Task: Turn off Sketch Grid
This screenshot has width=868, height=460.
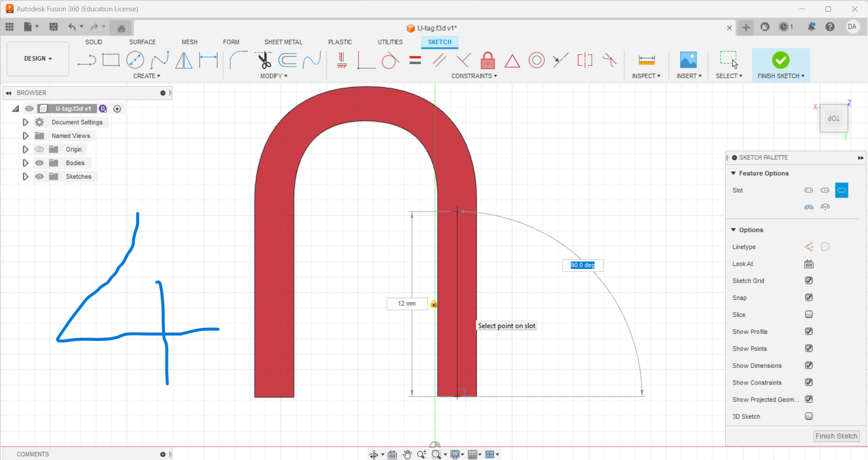Action: (x=809, y=280)
